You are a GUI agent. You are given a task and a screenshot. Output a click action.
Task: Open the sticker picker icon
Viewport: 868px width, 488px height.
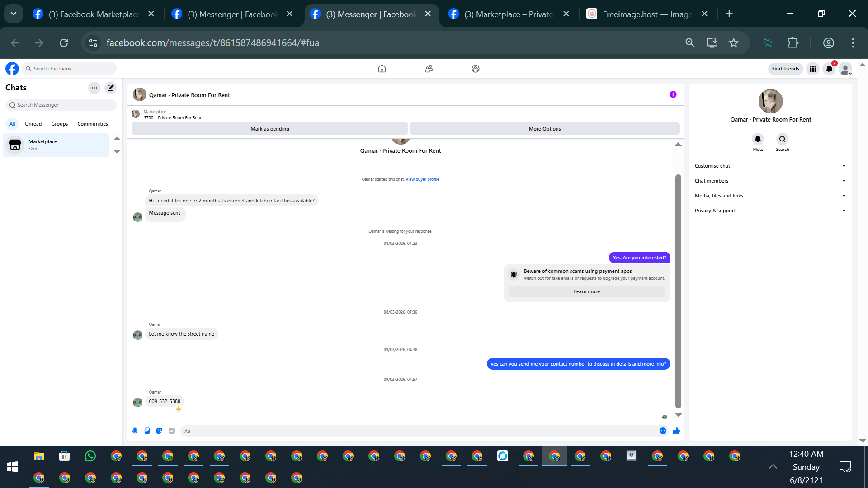tap(159, 431)
